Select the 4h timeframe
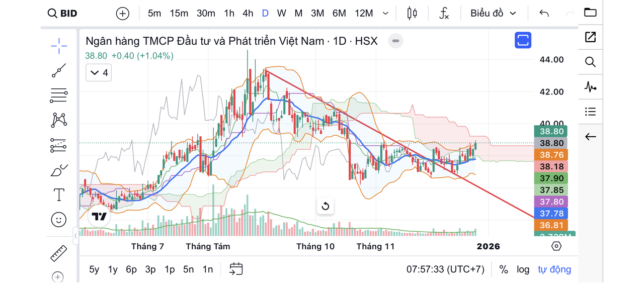 tap(248, 14)
